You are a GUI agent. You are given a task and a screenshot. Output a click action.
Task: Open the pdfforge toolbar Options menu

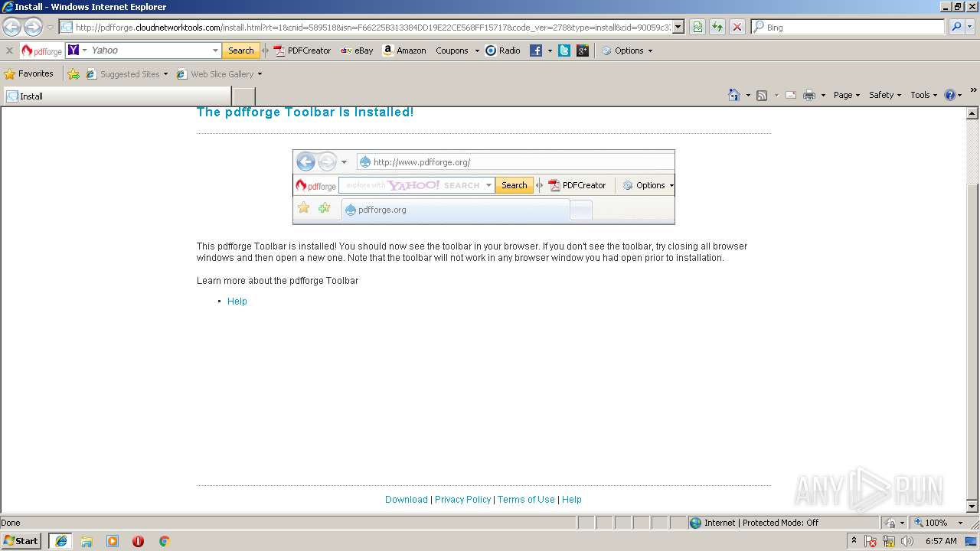627,51
